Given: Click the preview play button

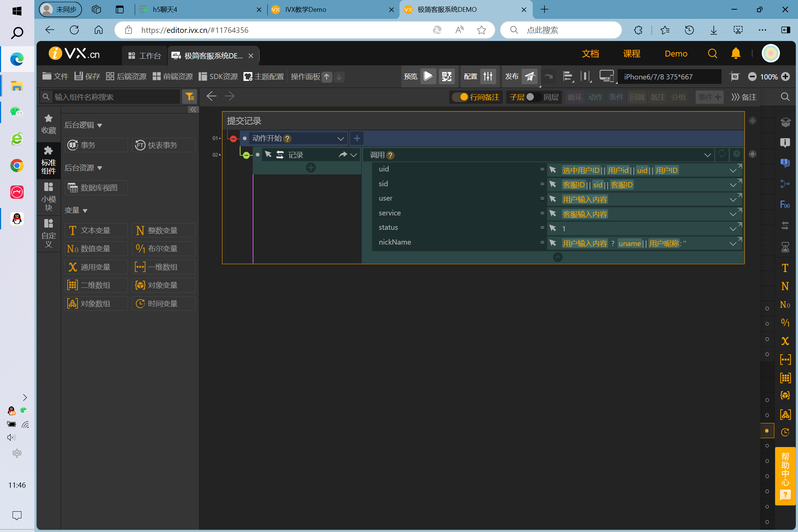Looking at the screenshot, I should [x=428, y=76].
